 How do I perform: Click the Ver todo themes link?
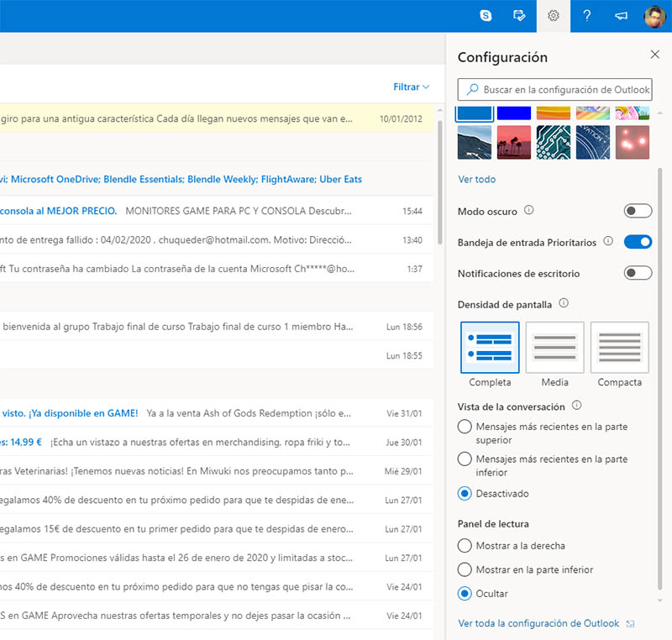pyautogui.click(x=476, y=179)
